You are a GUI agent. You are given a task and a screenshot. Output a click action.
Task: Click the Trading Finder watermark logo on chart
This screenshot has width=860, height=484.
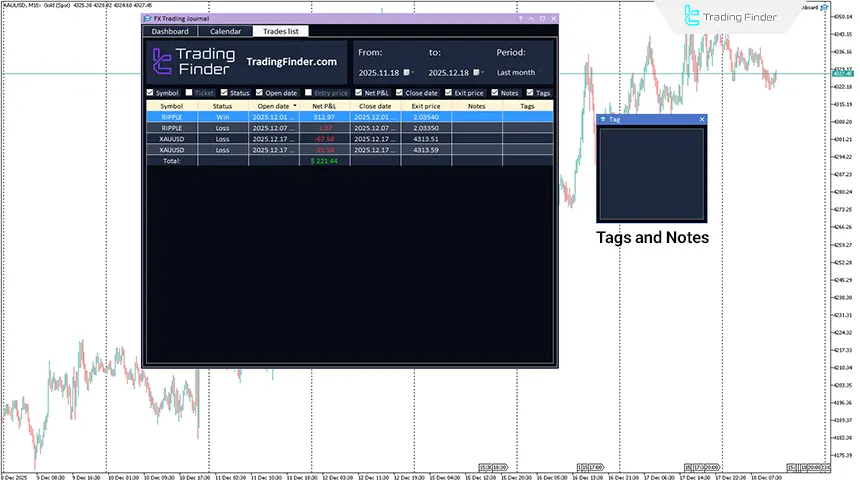coord(692,16)
